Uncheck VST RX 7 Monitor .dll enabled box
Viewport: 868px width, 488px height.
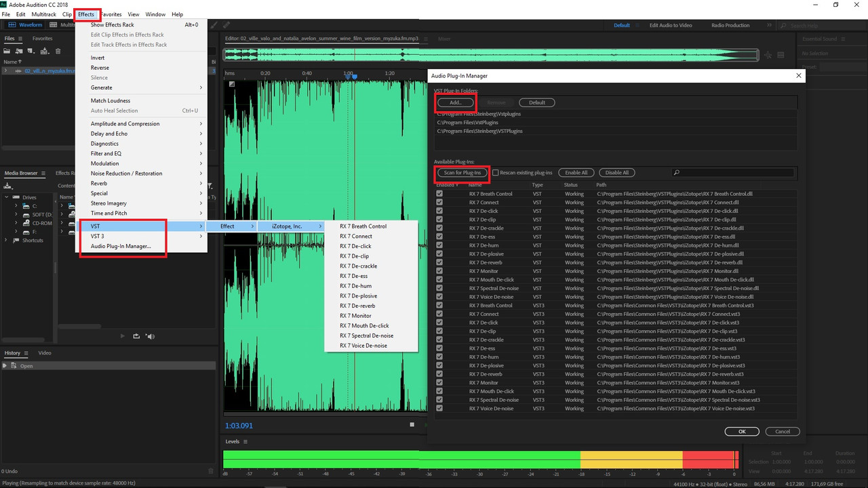tap(439, 271)
